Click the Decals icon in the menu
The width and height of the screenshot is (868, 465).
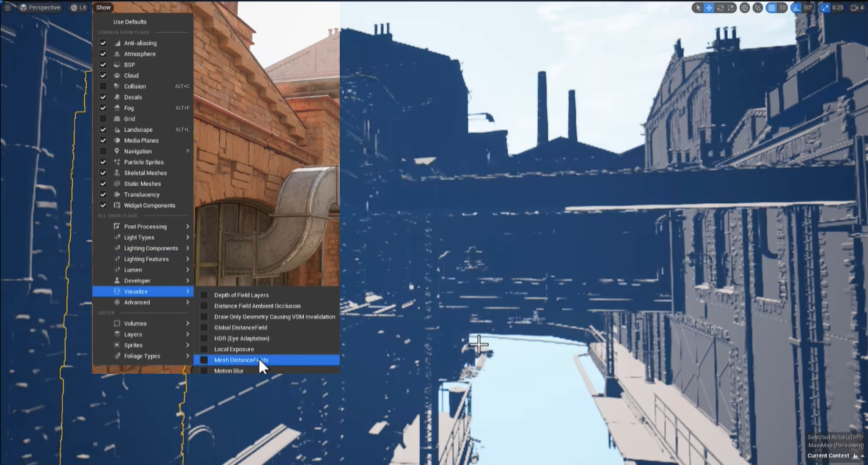[x=117, y=97]
